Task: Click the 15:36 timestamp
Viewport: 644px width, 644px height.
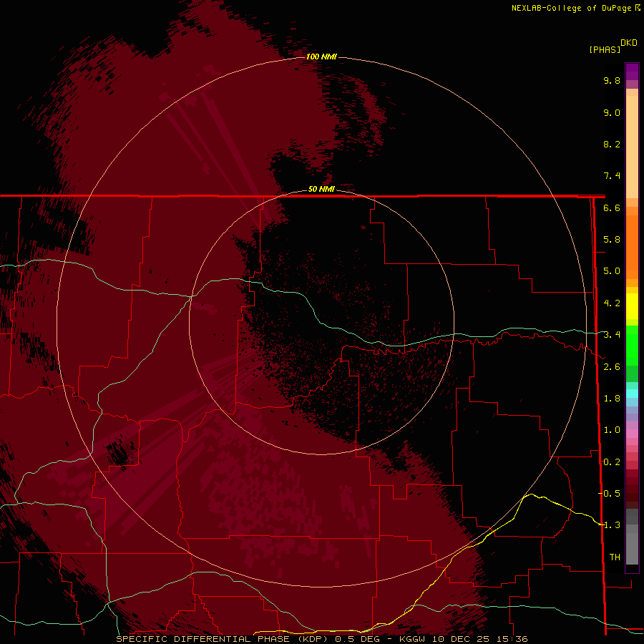Action: click(x=514, y=639)
